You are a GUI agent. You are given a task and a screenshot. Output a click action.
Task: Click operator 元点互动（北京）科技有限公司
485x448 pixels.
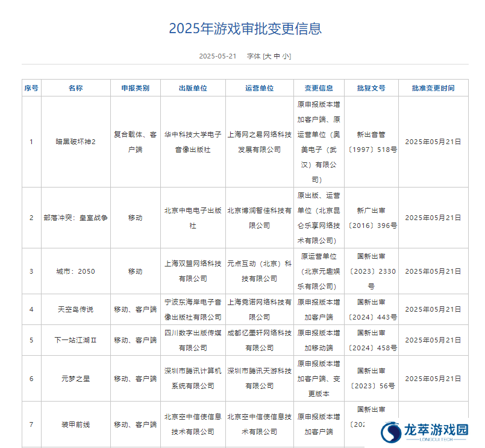point(260,271)
